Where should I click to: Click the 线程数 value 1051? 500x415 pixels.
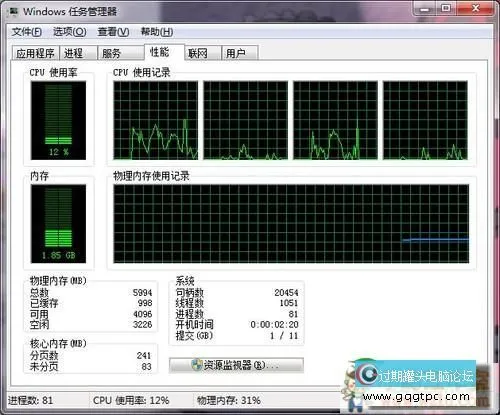(289, 303)
